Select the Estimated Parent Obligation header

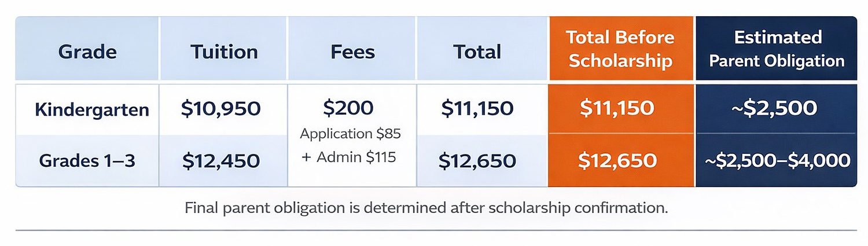point(777,49)
